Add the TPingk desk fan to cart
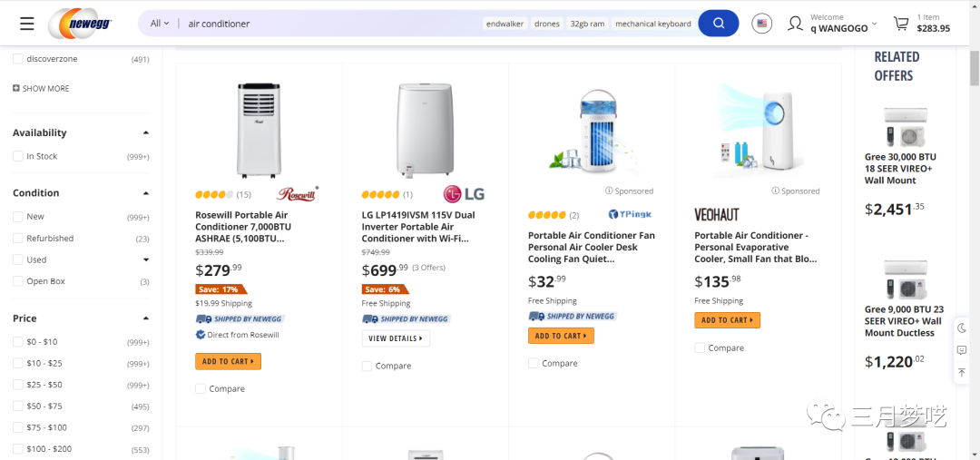Image resolution: width=980 pixels, height=460 pixels. coord(560,336)
